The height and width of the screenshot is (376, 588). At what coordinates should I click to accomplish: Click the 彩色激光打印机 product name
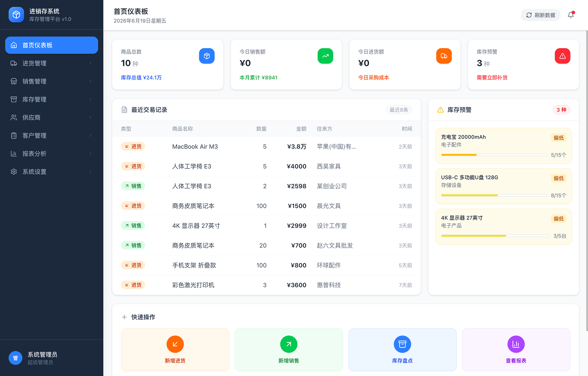pyautogui.click(x=193, y=285)
